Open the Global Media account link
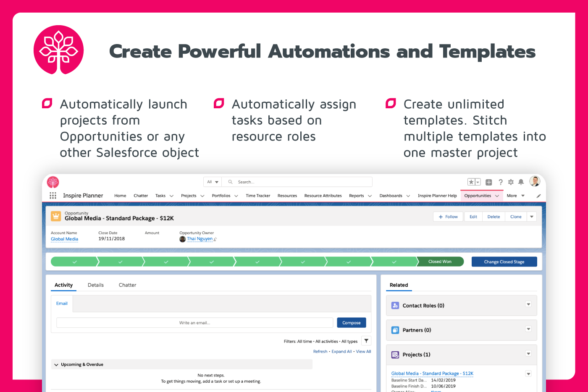Image resolution: width=588 pixels, height=392 pixels. click(x=64, y=239)
